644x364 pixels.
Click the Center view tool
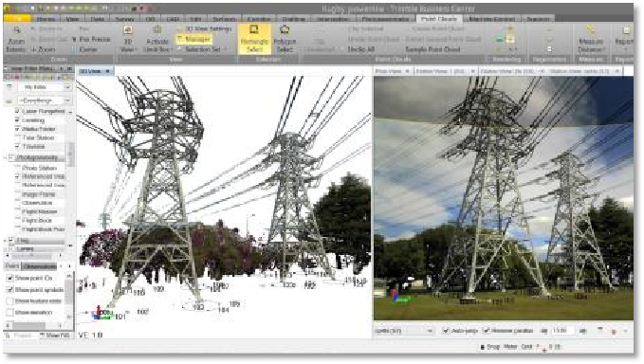pos(84,49)
